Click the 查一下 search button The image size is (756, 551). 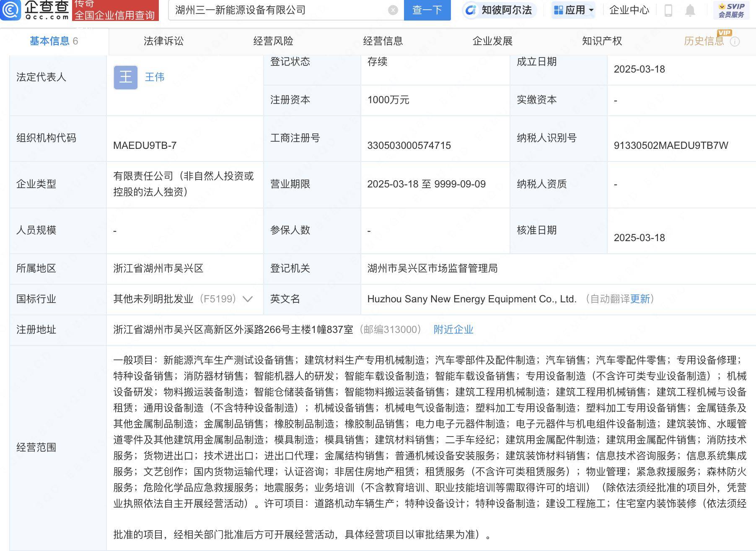427,10
